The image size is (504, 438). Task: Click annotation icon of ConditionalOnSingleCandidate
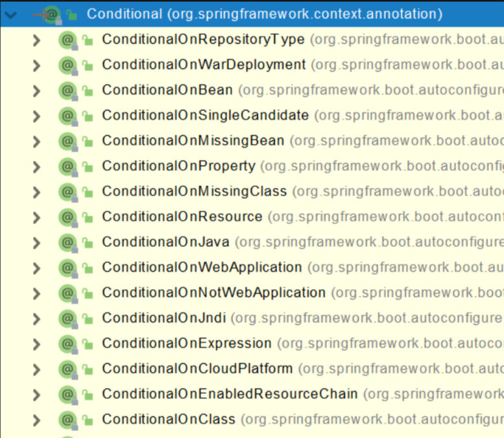[68, 117]
